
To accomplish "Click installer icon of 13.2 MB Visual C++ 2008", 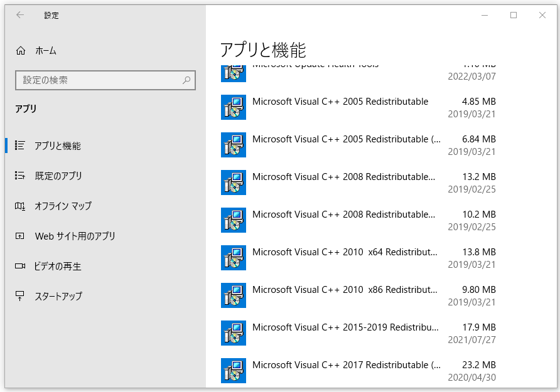I will click(233, 183).
